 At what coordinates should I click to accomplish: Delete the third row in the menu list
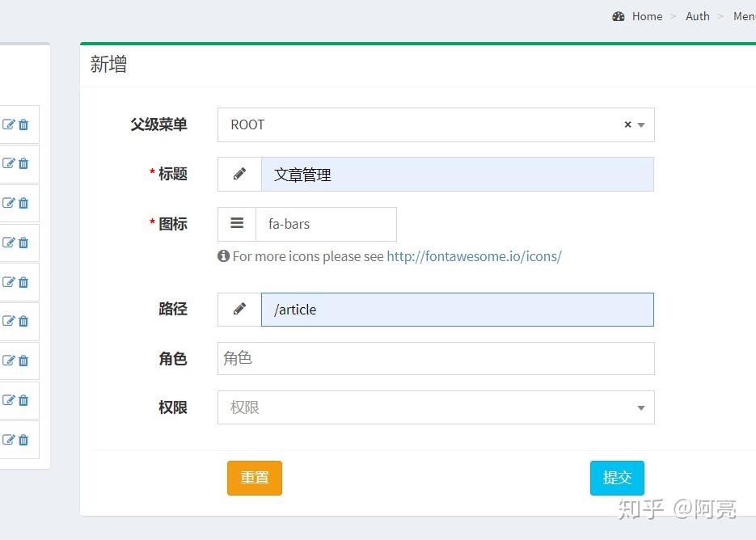click(x=23, y=203)
